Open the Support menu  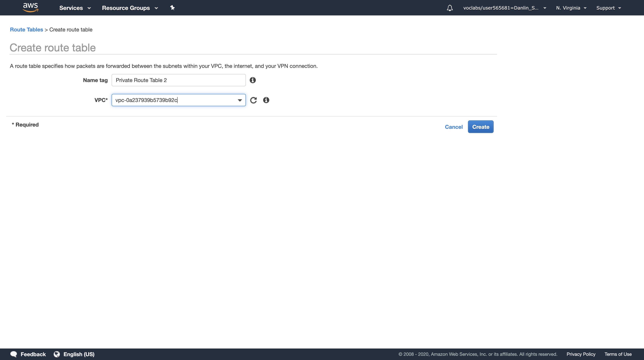coord(608,8)
